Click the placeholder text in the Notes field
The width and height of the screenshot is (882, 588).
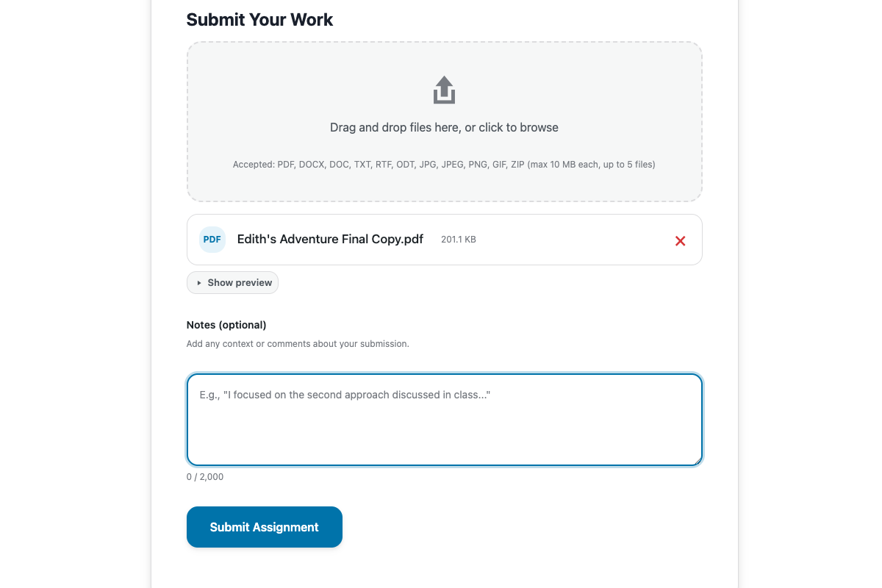[345, 395]
